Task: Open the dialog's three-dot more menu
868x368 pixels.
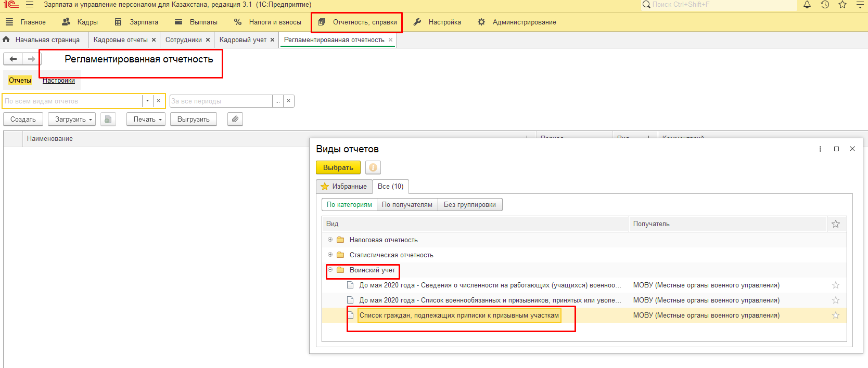Action: [820, 149]
